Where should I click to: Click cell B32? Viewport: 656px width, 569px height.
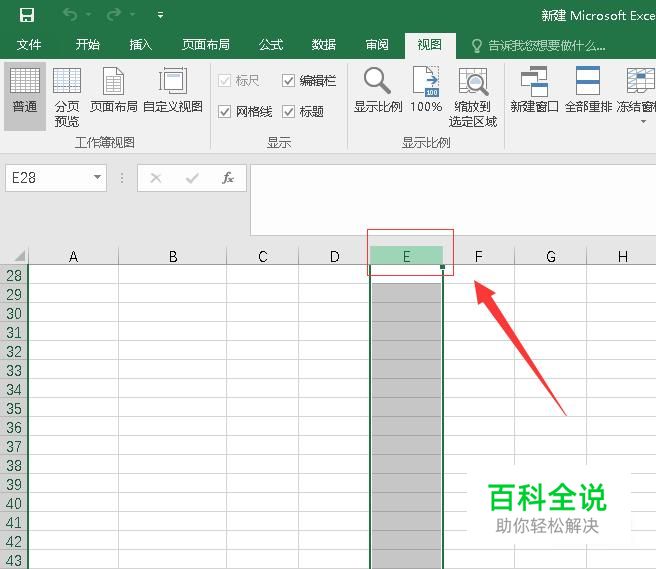tap(172, 351)
